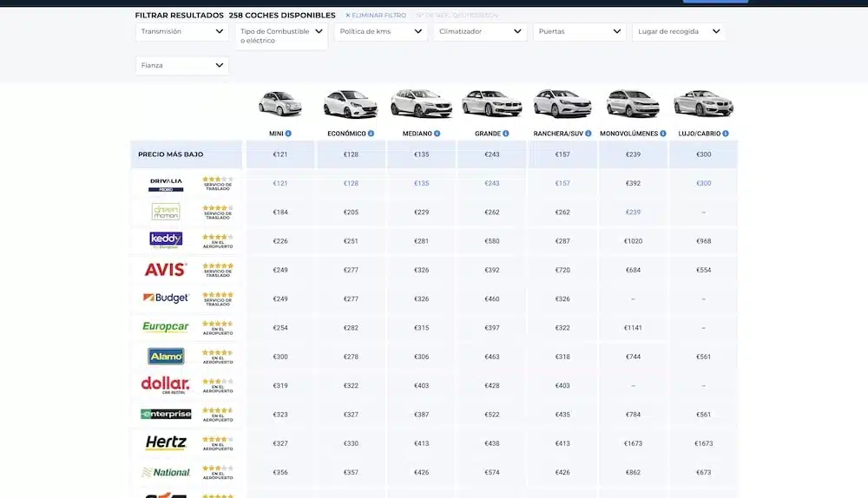Expand Tipo de Combustible o eléctrico dropdown

281,36
